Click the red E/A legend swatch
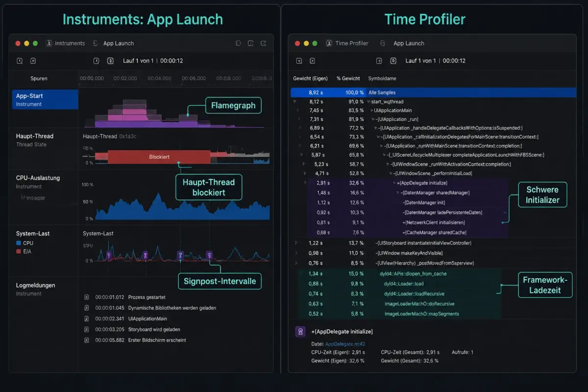The width and height of the screenshot is (588, 392). (19, 251)
